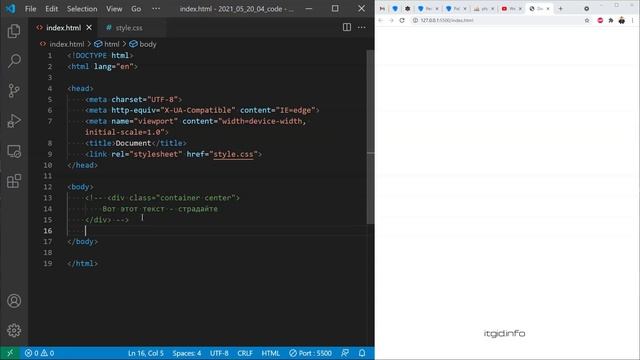Change end of line sequence CRLF
The image size is (640, 360).
coord(245,353)
